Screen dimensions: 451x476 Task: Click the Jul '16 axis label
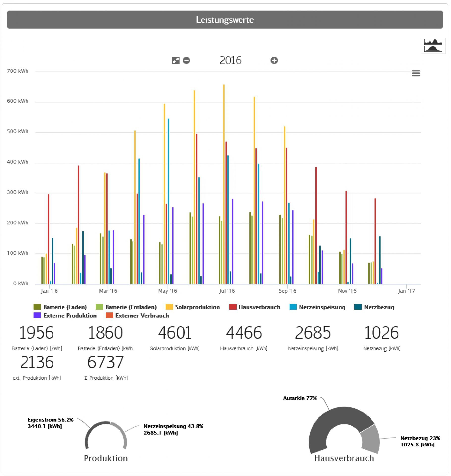[227, 291]
